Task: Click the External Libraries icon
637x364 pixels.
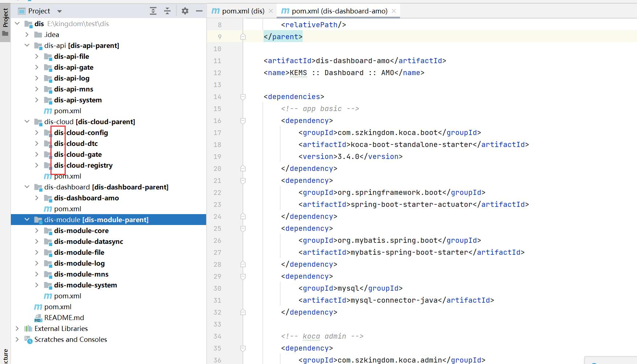Action: point(28,328)
